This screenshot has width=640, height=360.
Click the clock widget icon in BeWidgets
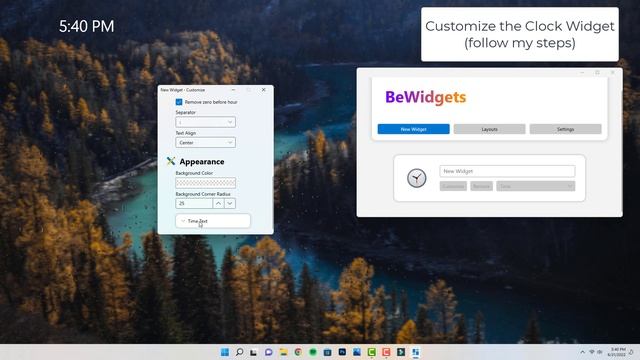(416, 178)
